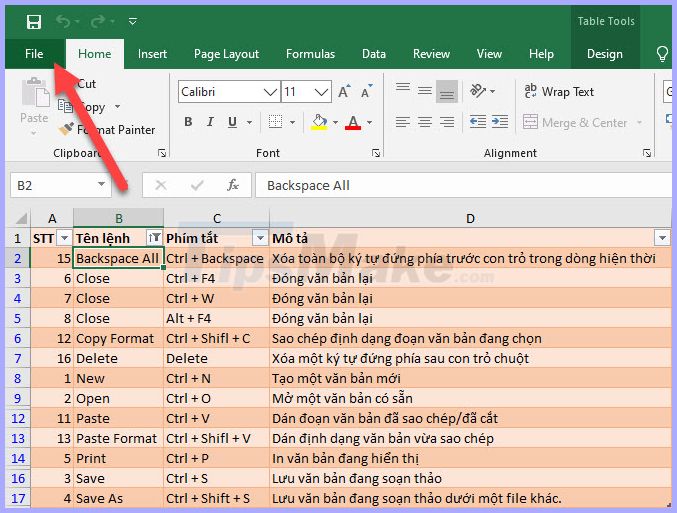Open the Phím tắt filter dropdown
Screen dimensions: 677x513
(x=260, y=238)
